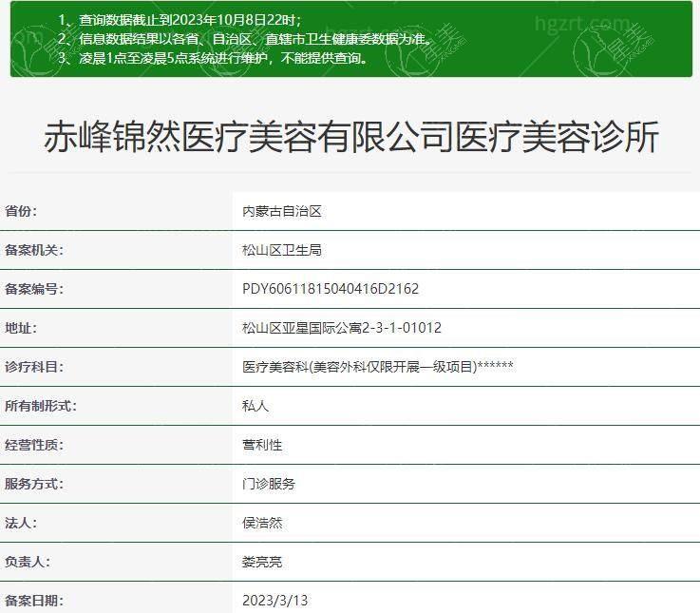Click the 诊疗科目 label
Image resolution: width=700 pixels, height=613 pixels.
[x=34, y=367]
